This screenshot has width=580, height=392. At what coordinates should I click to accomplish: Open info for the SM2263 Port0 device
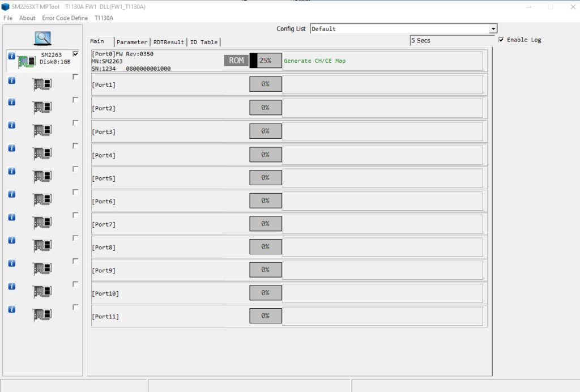pyautogui.click(x=12, y=56)
